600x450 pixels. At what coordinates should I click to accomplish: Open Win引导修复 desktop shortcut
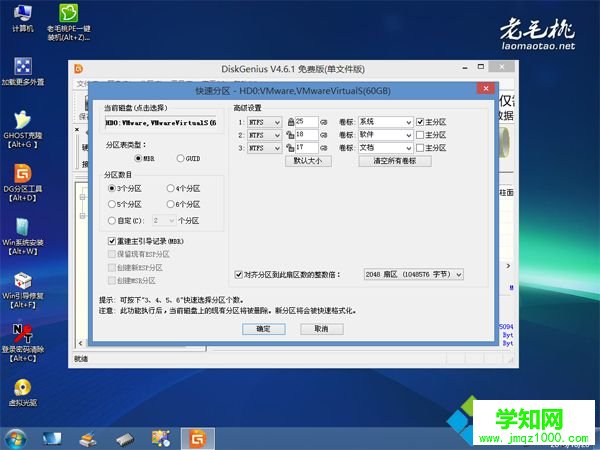click(23, 290)
